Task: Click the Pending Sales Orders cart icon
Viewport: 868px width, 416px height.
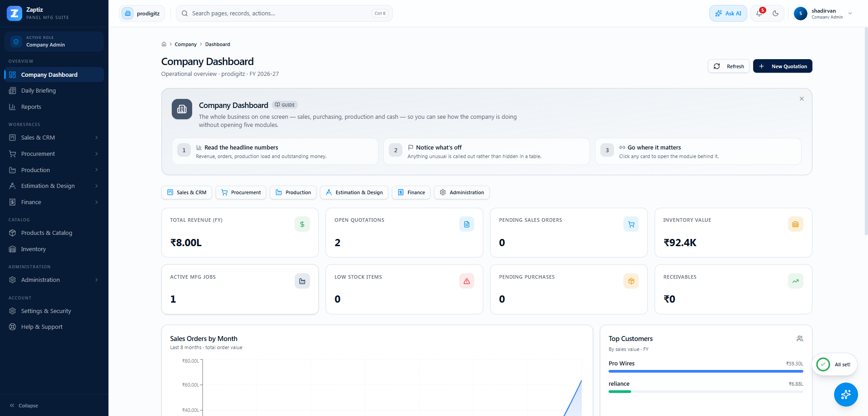Action: click(x=631, y=224)
